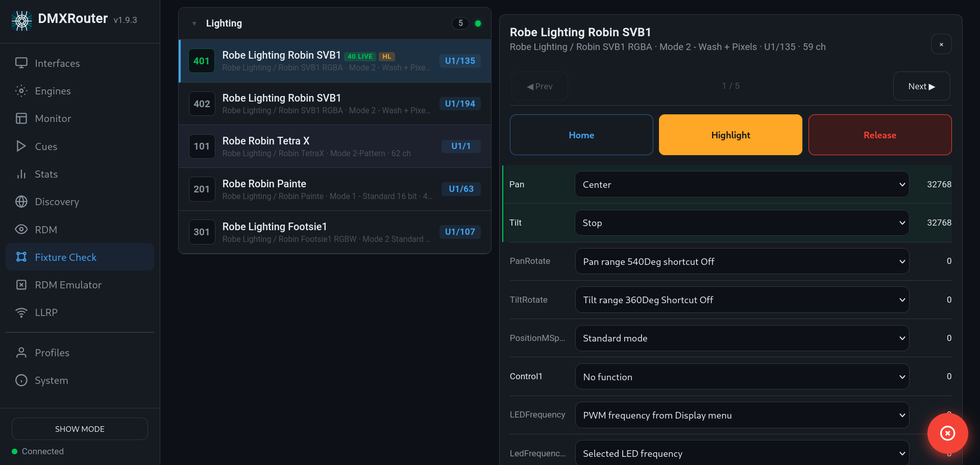
Task: Click the Stats bar chart icon
Action: 21,174
